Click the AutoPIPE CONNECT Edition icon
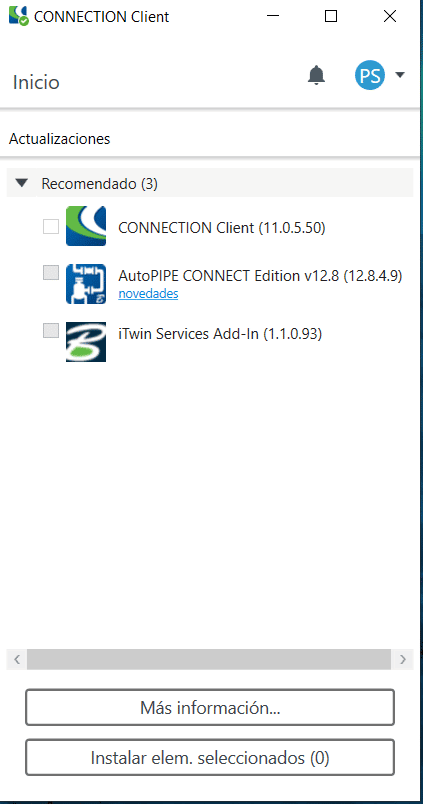The height and width of the screenshot is (804, 423). (86, 284)
